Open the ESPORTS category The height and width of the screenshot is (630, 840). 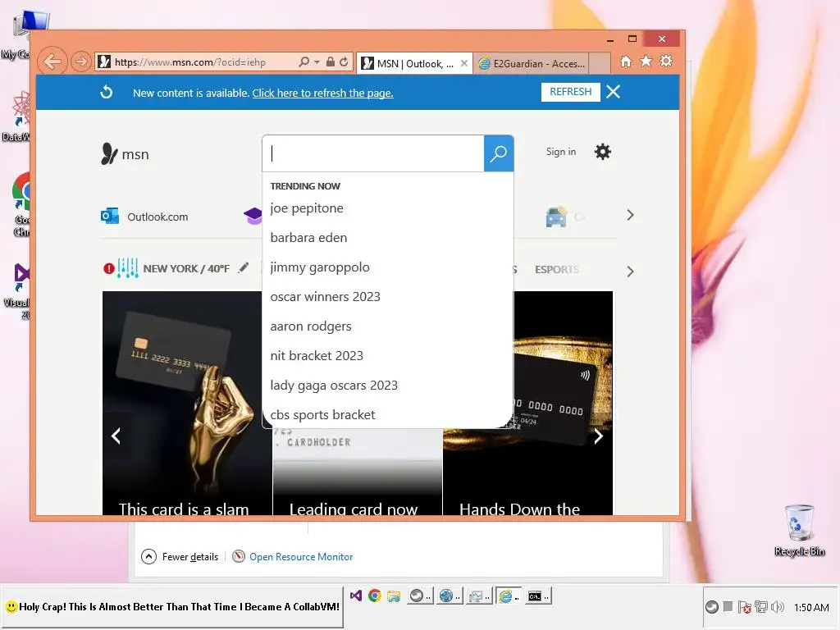(x=557, y=269)
